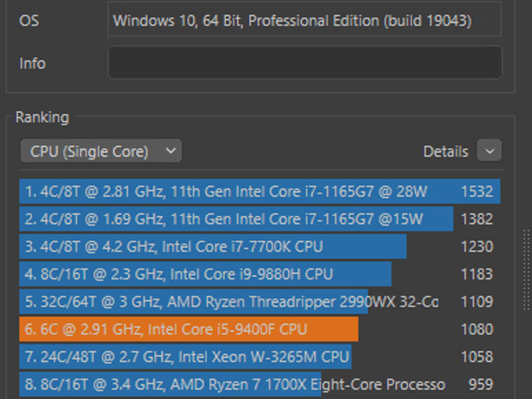Open the CPU (Single Core) ranking dropdown
Image resolution: width=532 pixels, height=399 pixels.
click(101, 151)
